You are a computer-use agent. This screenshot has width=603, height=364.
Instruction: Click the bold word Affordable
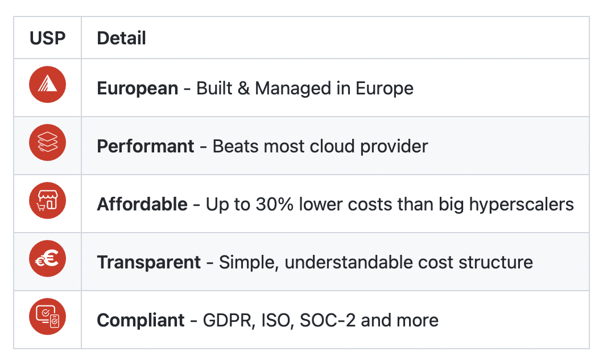click(142, 204)
